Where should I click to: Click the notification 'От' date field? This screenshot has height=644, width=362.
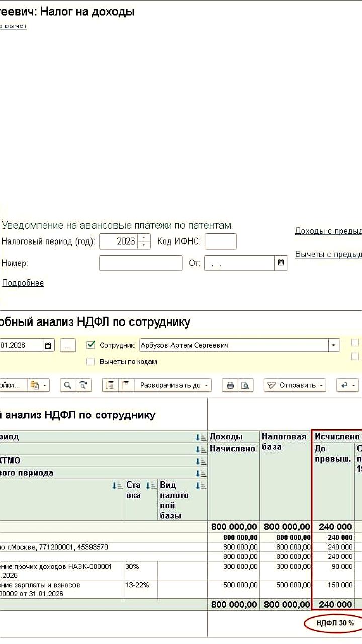click(x=239, y=263)
